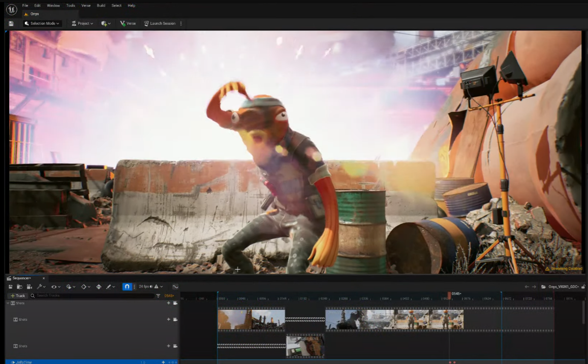Open the 24 fps frame rate dropdown
This screenshot has width=588, height=364.
151,287
